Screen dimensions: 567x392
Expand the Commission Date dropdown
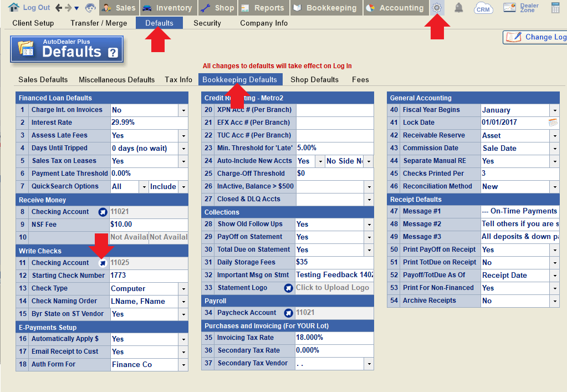555,148
